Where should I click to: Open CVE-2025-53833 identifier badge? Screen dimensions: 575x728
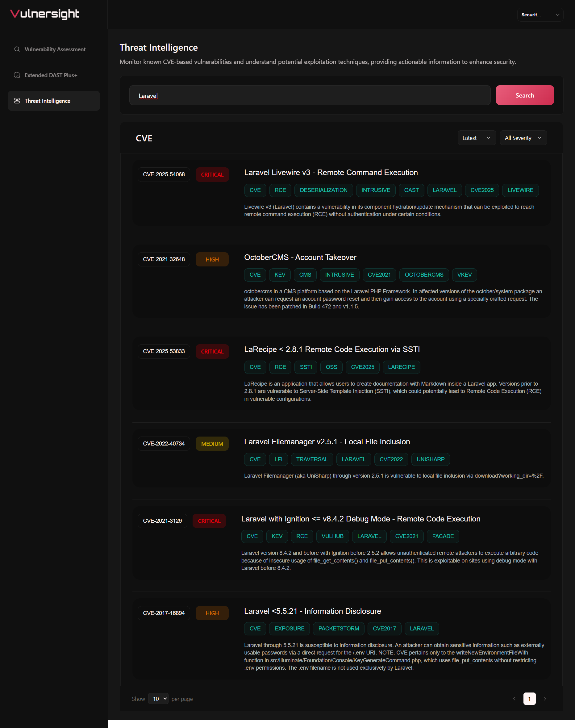pos(164,351)
